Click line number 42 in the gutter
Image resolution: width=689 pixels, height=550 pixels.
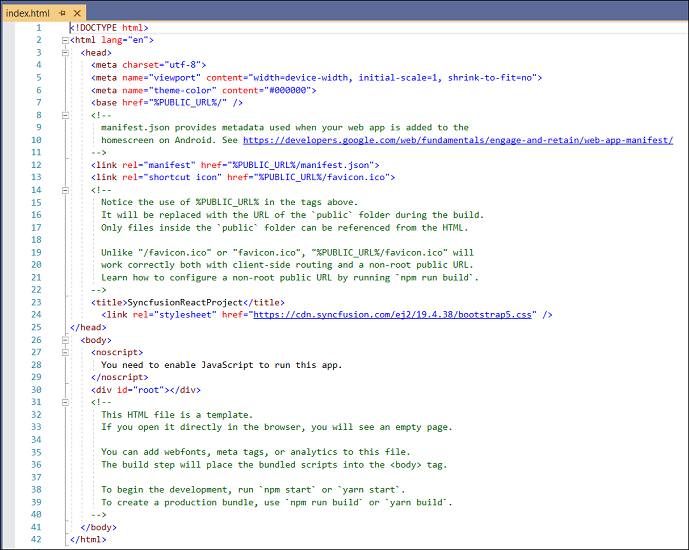36,539
